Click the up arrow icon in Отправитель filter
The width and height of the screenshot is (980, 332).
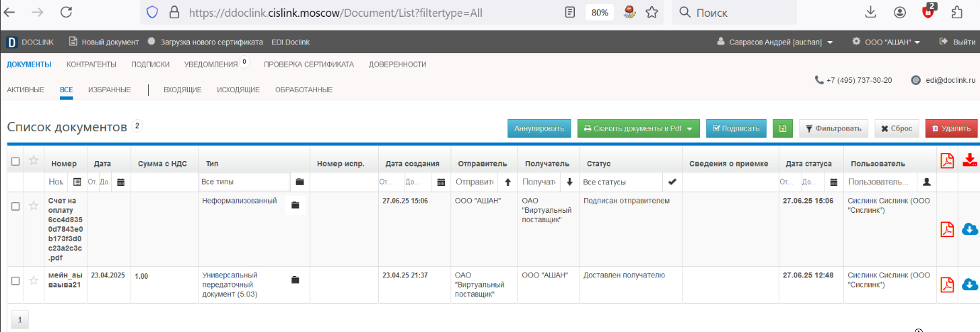coord(508,182)
